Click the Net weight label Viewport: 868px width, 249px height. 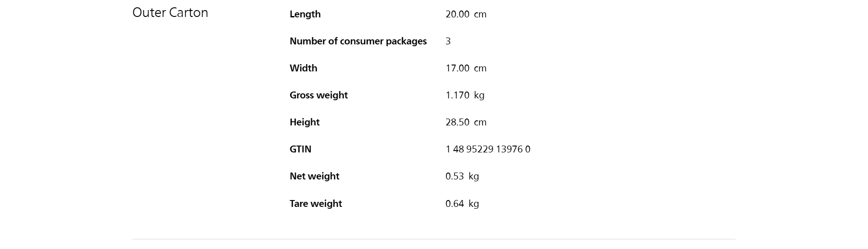(x=314, y=176)
